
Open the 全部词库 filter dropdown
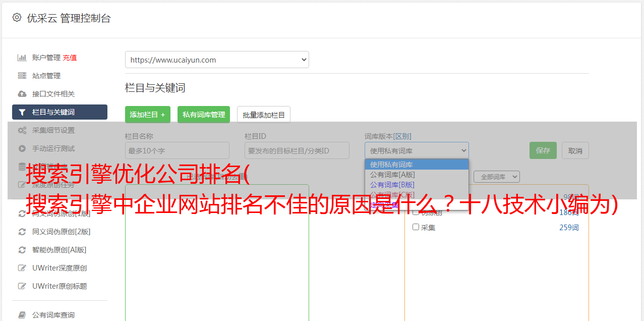(x=497, y=177)
